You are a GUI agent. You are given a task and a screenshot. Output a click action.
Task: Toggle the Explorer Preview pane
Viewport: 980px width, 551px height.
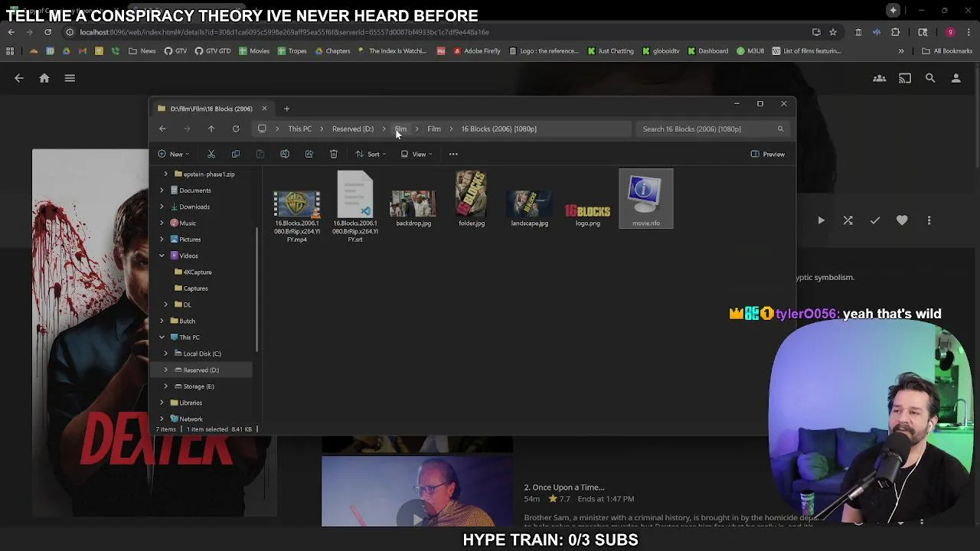[767, 154]
